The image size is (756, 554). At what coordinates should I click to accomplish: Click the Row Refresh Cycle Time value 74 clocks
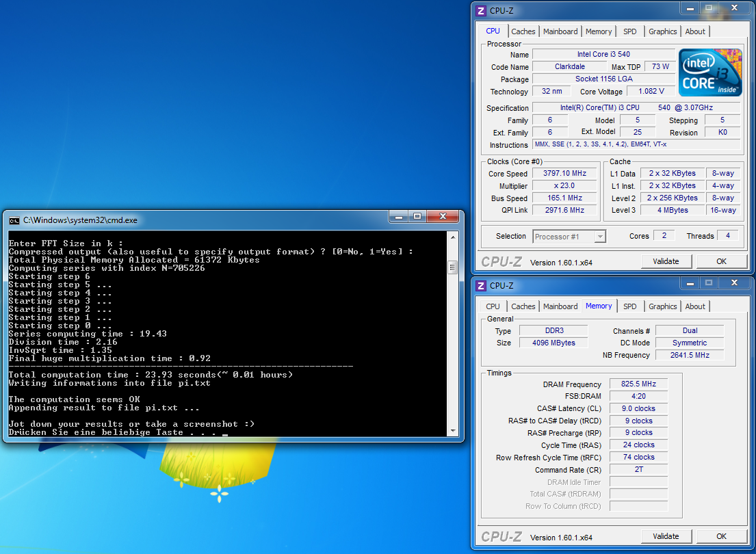pyautogui.click(x=638, y=457)
